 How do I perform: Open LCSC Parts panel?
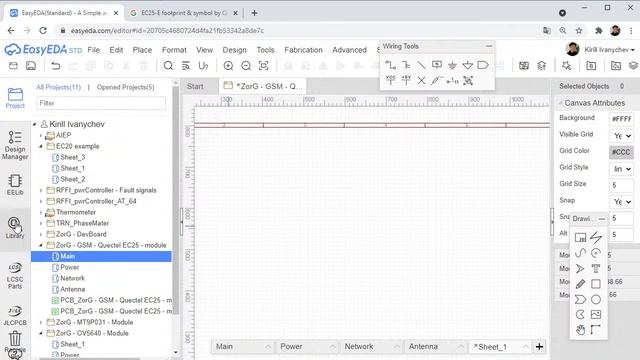(15, 276)
